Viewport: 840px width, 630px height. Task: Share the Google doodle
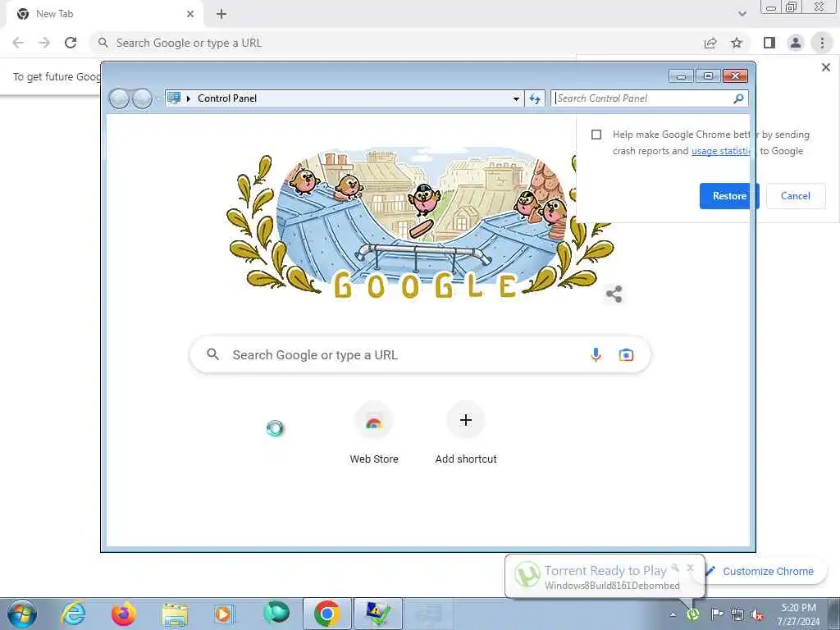tap(614, 294)
